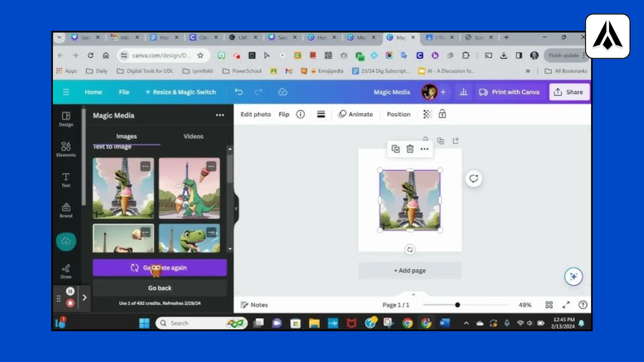Open the Brand kit panel

pos(66,210)
